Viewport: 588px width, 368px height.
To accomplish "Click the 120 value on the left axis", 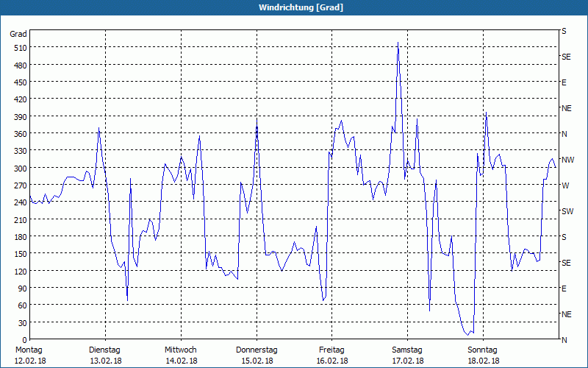I will coord(21,271).
